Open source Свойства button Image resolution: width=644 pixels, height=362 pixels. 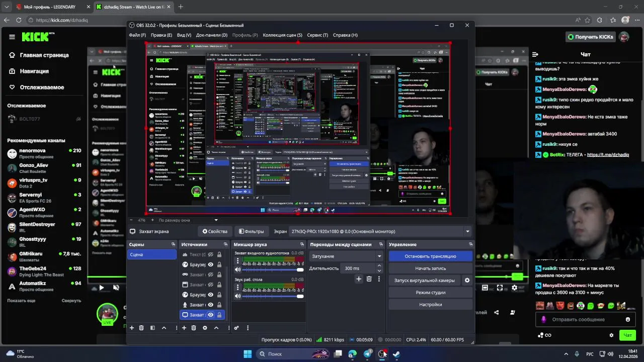coord(215,232)
